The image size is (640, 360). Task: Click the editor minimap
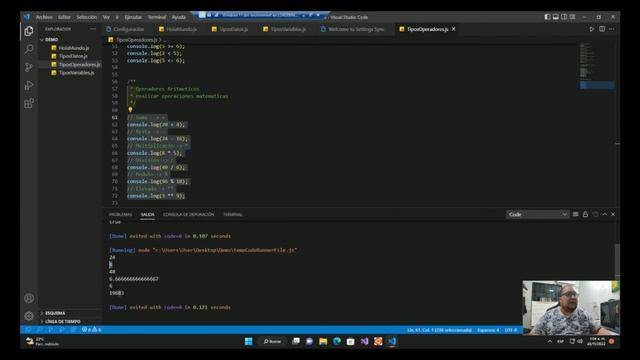[597, 65]
